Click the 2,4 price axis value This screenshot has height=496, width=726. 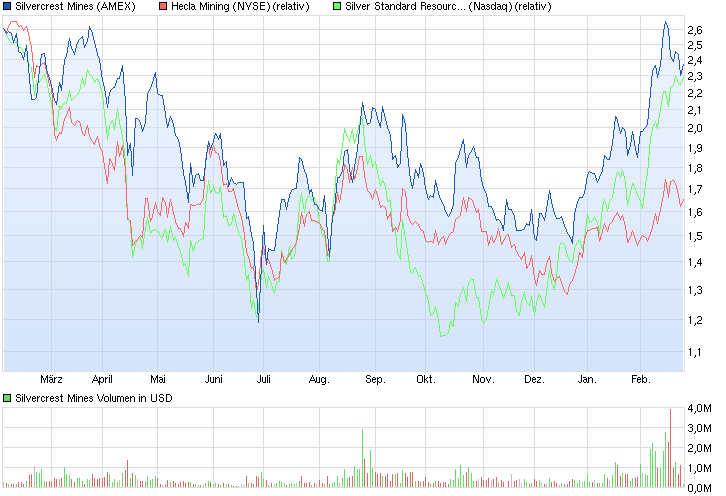tap(695, 61)
